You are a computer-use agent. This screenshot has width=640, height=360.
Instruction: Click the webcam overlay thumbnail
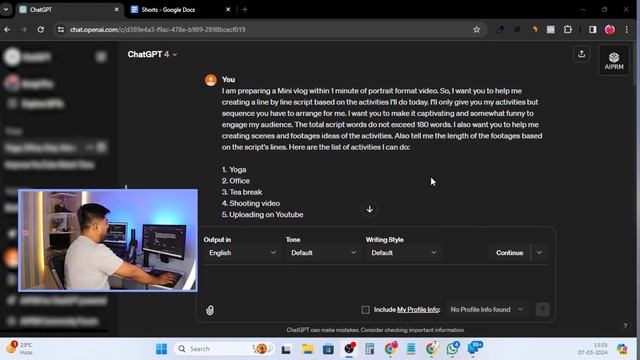coord(108,240)
